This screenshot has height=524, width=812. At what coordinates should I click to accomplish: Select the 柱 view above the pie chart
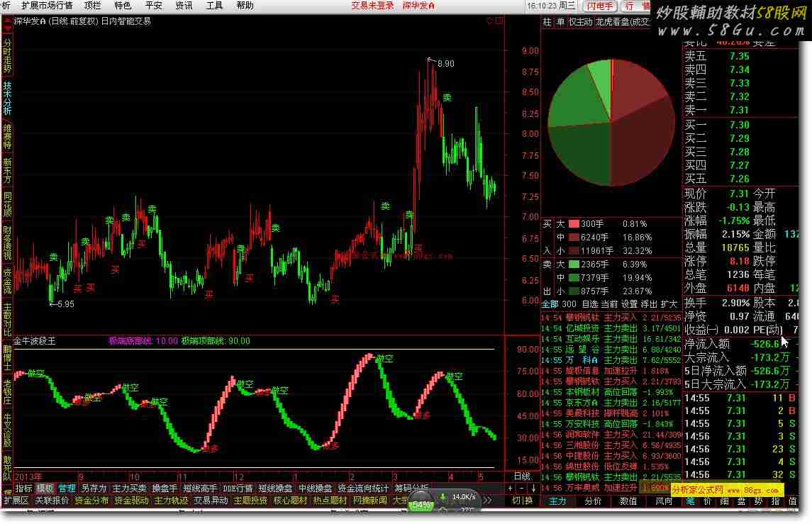click(x=547, y=22)
